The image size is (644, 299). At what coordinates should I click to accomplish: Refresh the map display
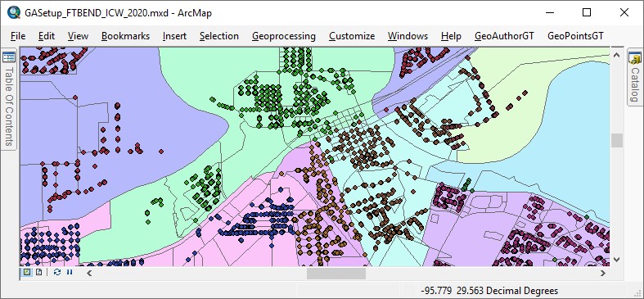tap(57, 272)
